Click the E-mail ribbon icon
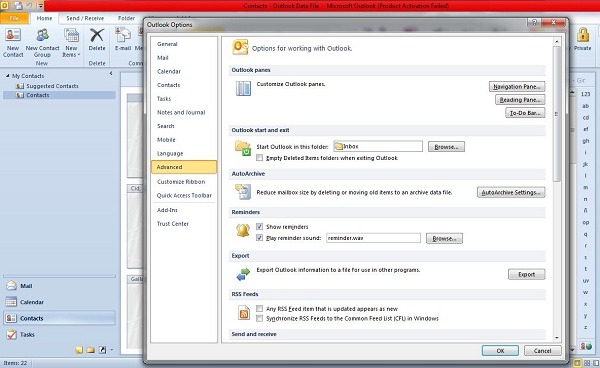 [x=123, y=40]
